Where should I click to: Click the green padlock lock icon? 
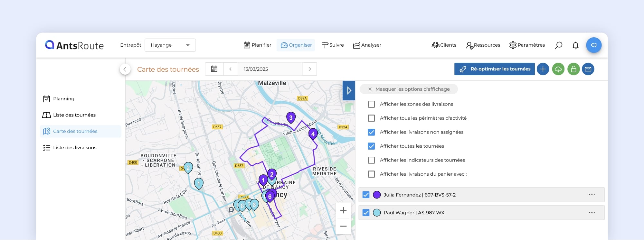click(x=573, y=69)
